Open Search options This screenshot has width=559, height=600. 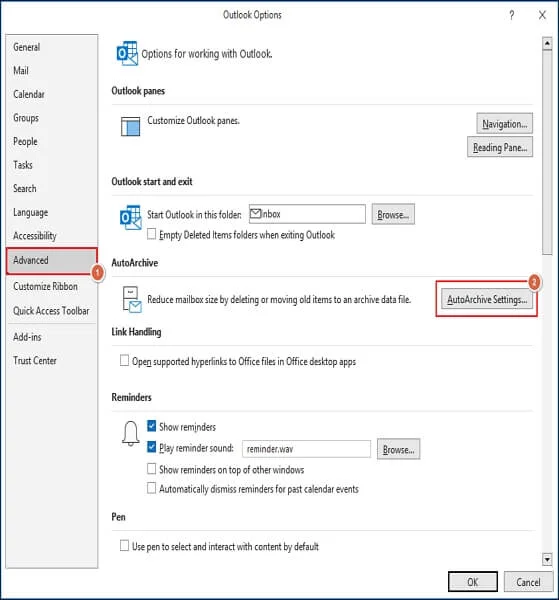coord(52,189)
